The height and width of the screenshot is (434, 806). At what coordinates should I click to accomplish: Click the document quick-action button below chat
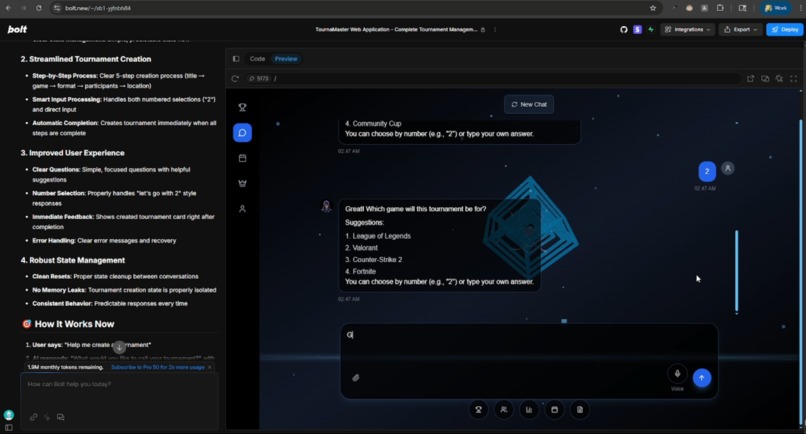(x=579, y=410)
